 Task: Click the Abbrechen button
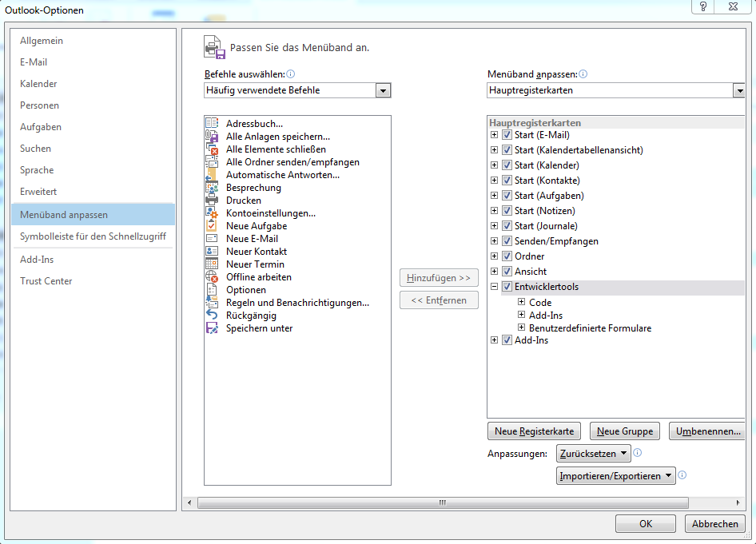pos(715,524)
